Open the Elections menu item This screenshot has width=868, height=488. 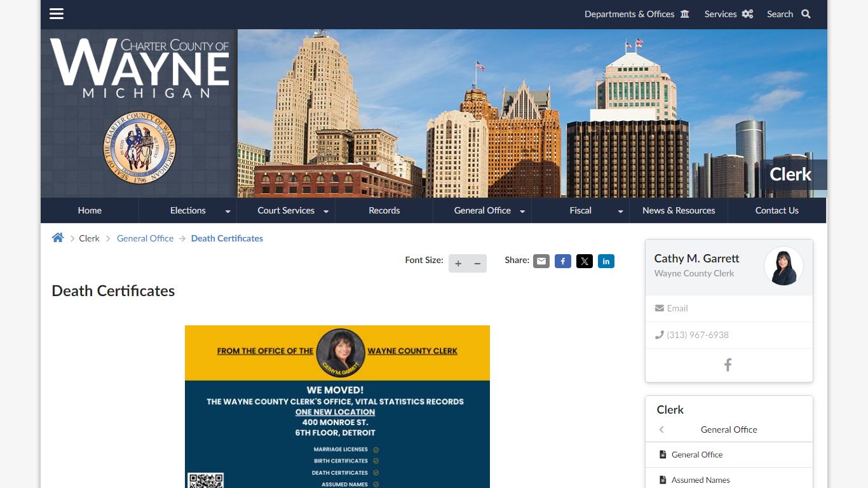(188, 210)
